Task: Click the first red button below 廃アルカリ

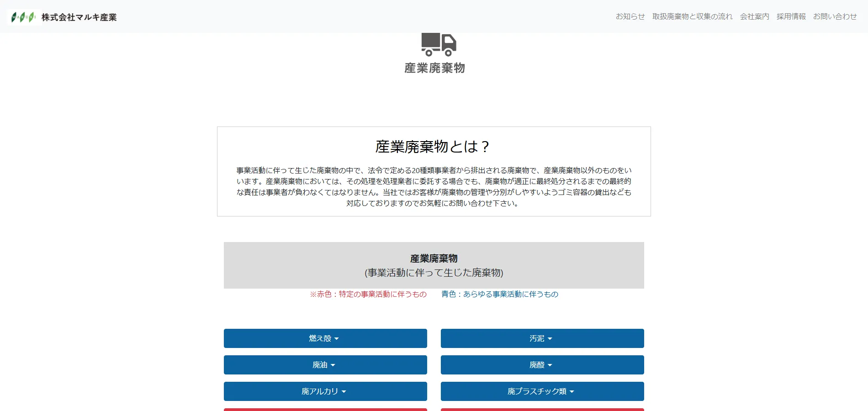Action: (x=325, y=410)
